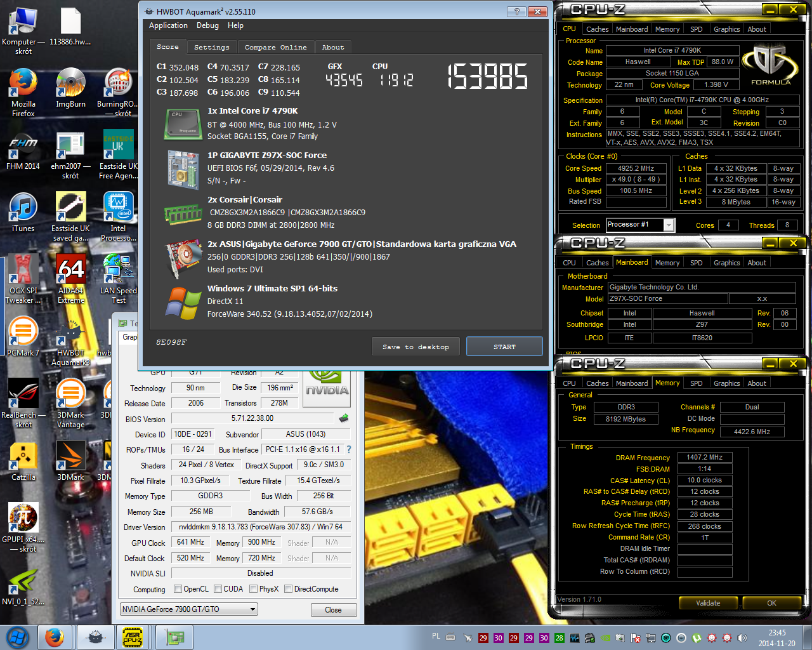Open the ehm2007 shortcut on desktop
The height and width of the screenshot is (650, 812).
tap(70, 155)
